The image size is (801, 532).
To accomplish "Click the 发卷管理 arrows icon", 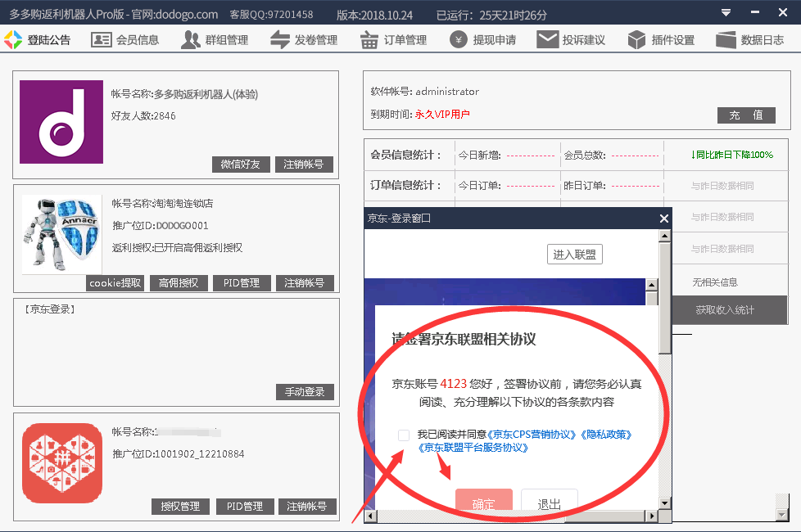I will pos(280,40).
